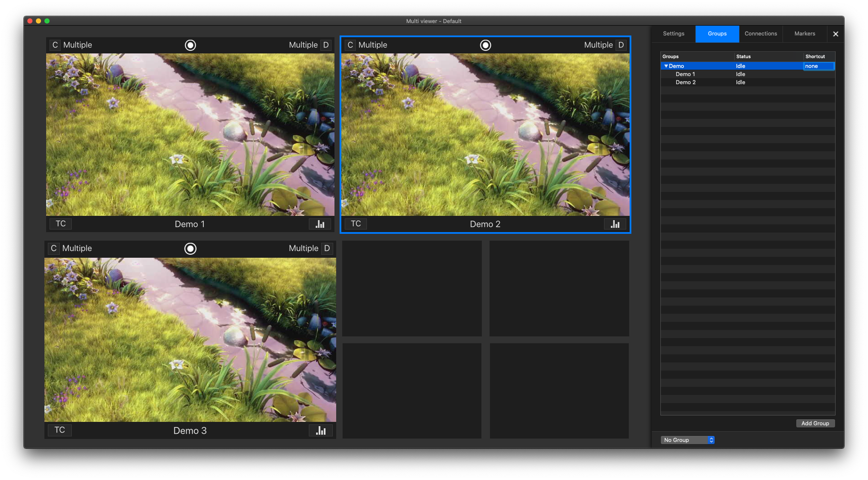Click the record icon on Demo 2
This screenshot has width=868, height=480.
(485, 45)
